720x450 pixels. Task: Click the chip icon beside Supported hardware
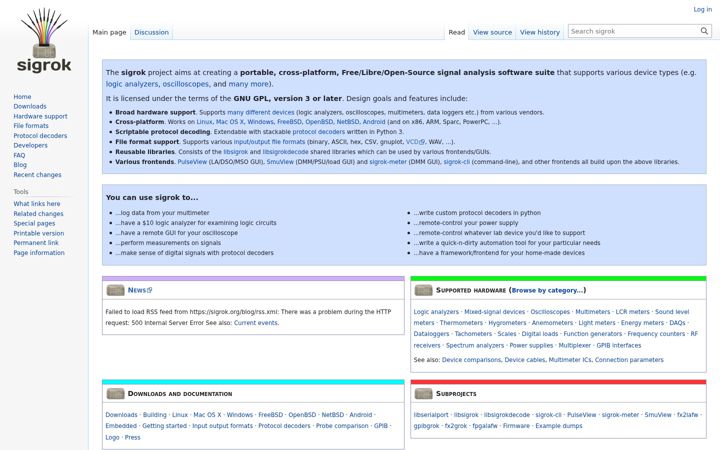[423, 290]
